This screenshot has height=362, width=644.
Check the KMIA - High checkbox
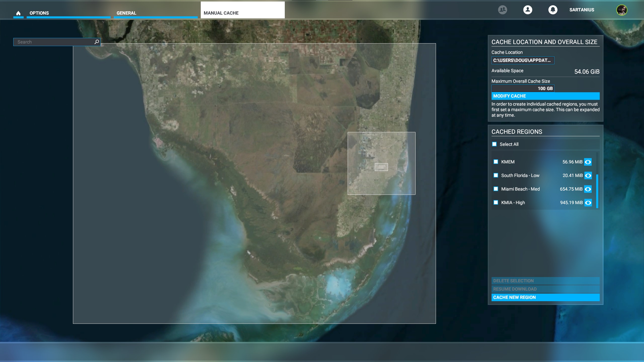tap(496, 202)
